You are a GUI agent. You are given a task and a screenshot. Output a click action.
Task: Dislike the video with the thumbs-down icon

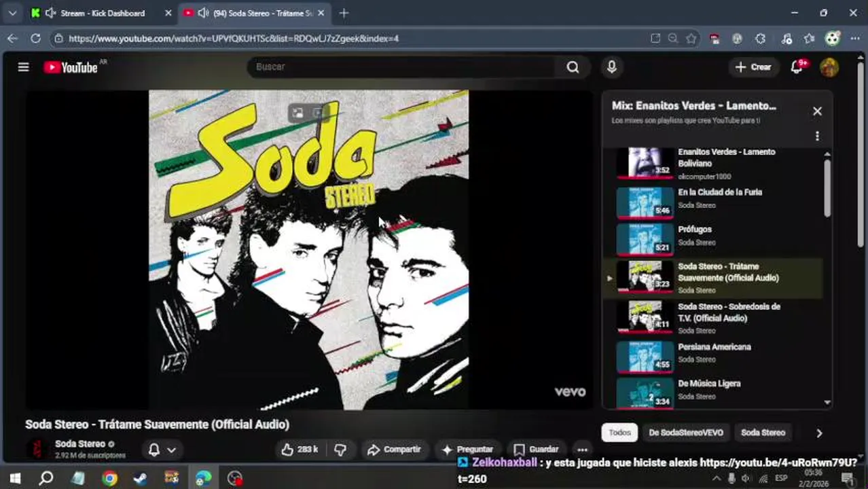point(341,449)
